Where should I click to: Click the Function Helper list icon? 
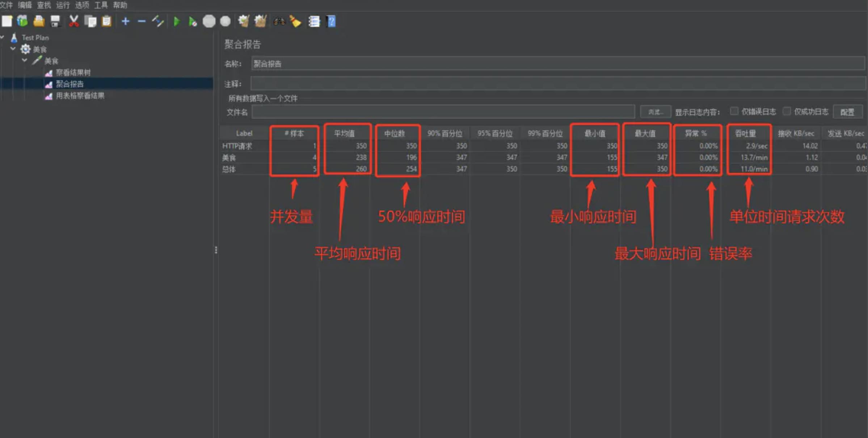tap(314, 22)
